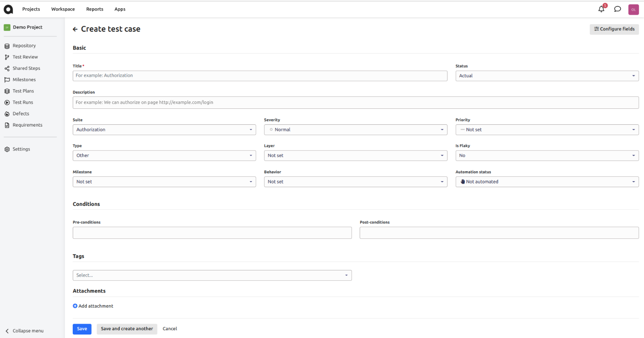Click the plus icon for Add attachment

(x=75, y=306)
